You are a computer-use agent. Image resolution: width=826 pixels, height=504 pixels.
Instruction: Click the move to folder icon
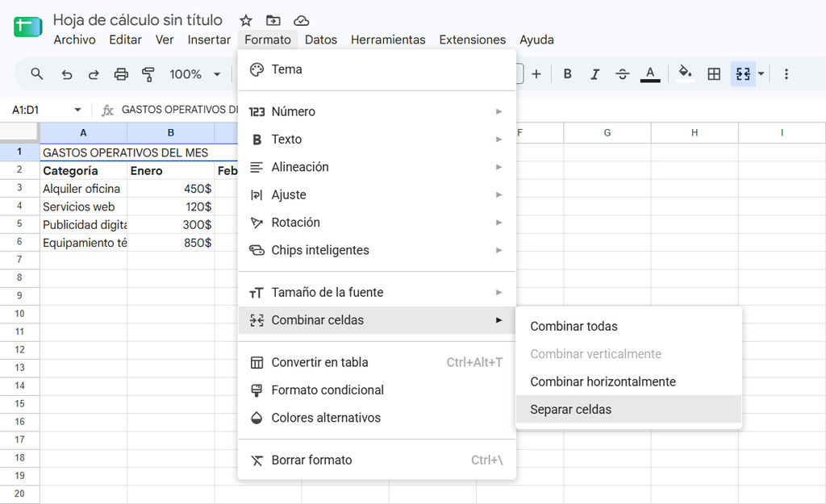pos(273,20)
